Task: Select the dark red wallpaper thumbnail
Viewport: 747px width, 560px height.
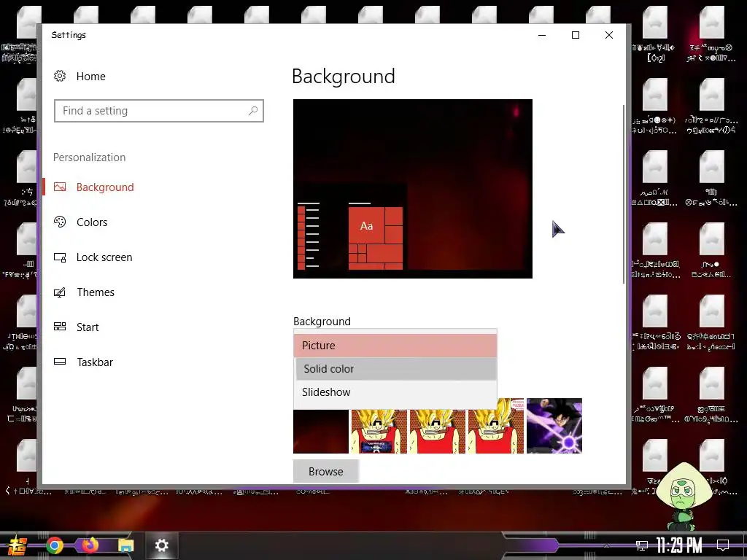Action: 321,432
